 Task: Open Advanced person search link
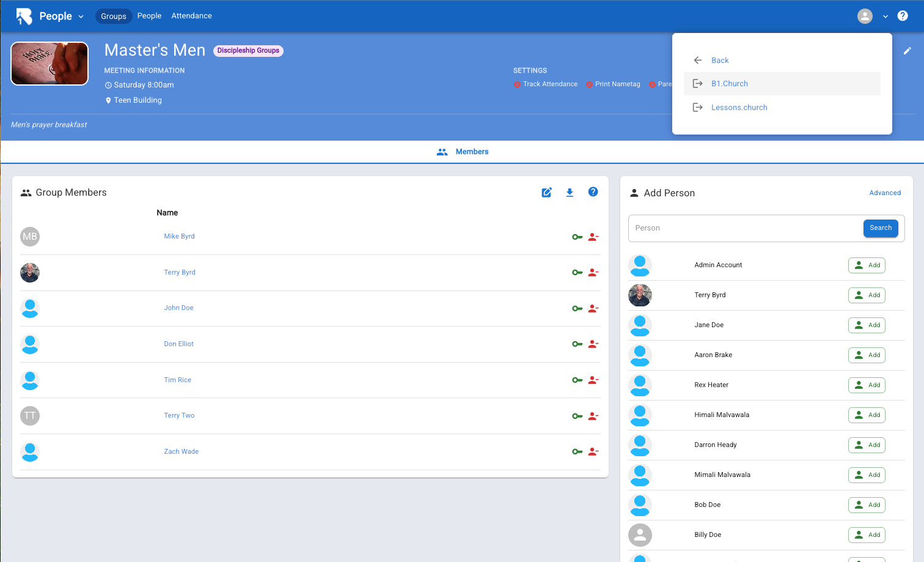885,193
